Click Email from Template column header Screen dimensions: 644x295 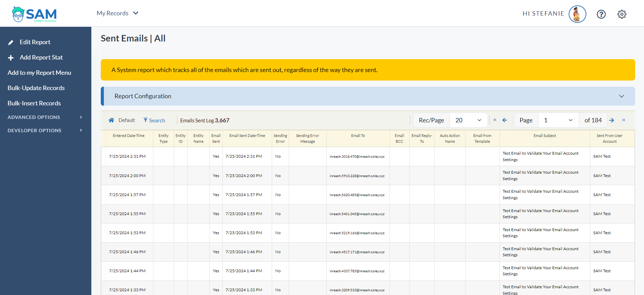coord(482,138)
